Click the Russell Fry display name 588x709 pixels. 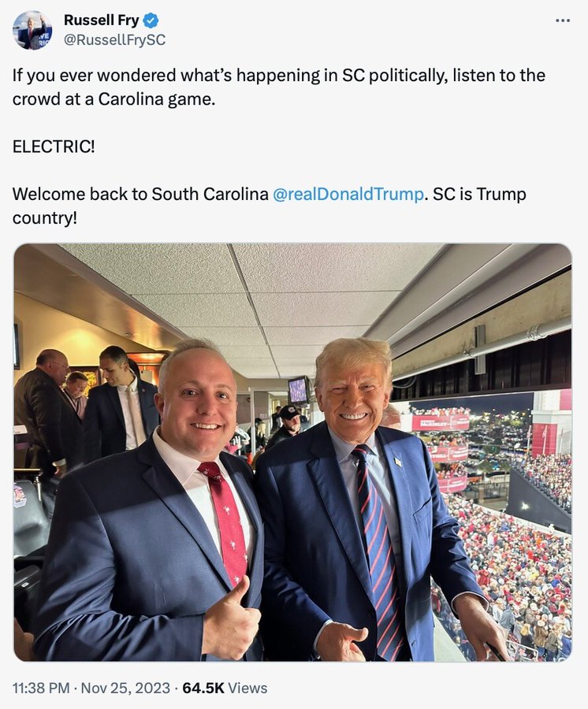click(102, 20)
